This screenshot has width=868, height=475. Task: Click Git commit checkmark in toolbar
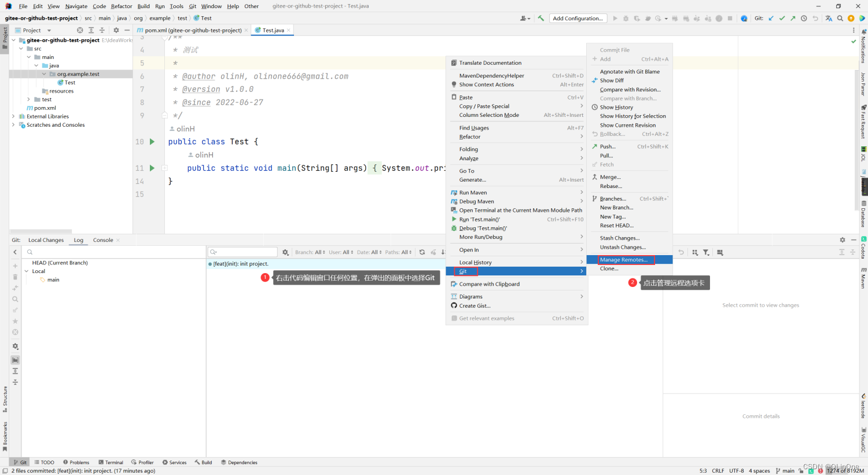[x=782, y=18]
